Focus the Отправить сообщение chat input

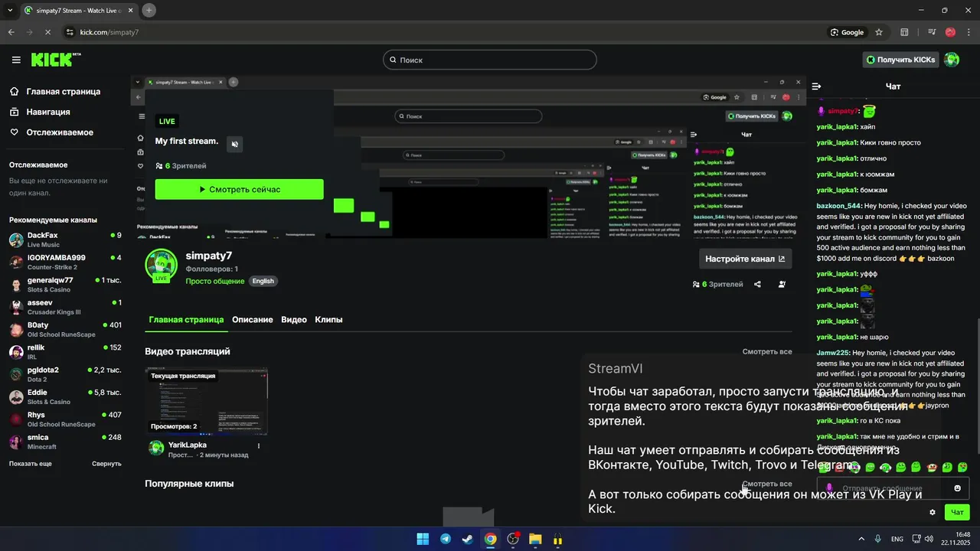click(893, 488)
